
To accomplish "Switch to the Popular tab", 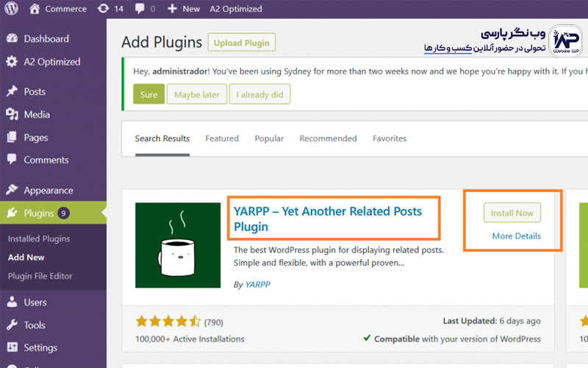I will point(269,138).
